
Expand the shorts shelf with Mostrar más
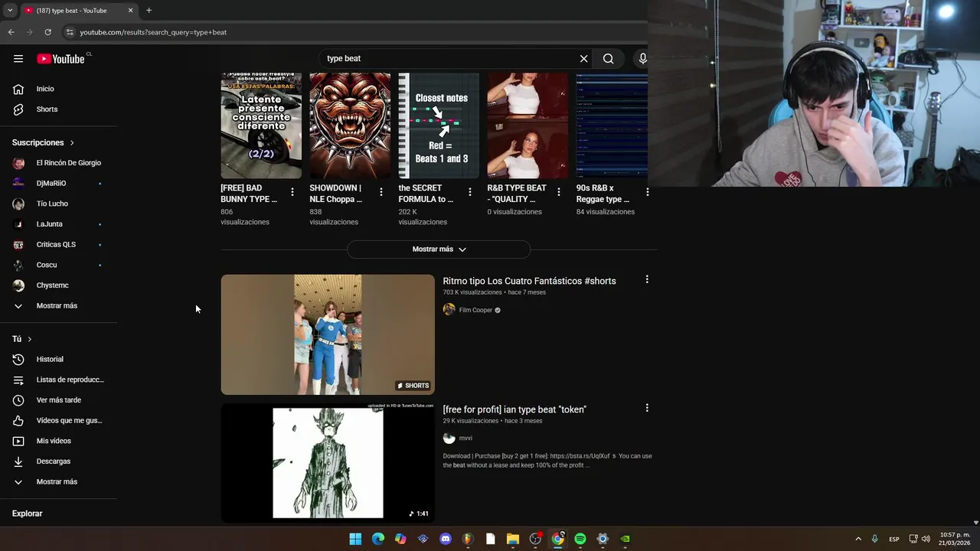(439, 249)
